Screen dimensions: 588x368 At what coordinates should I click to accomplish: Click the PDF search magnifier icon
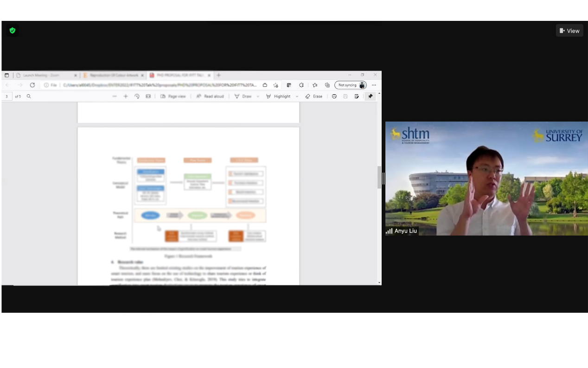tap(29, 97)
